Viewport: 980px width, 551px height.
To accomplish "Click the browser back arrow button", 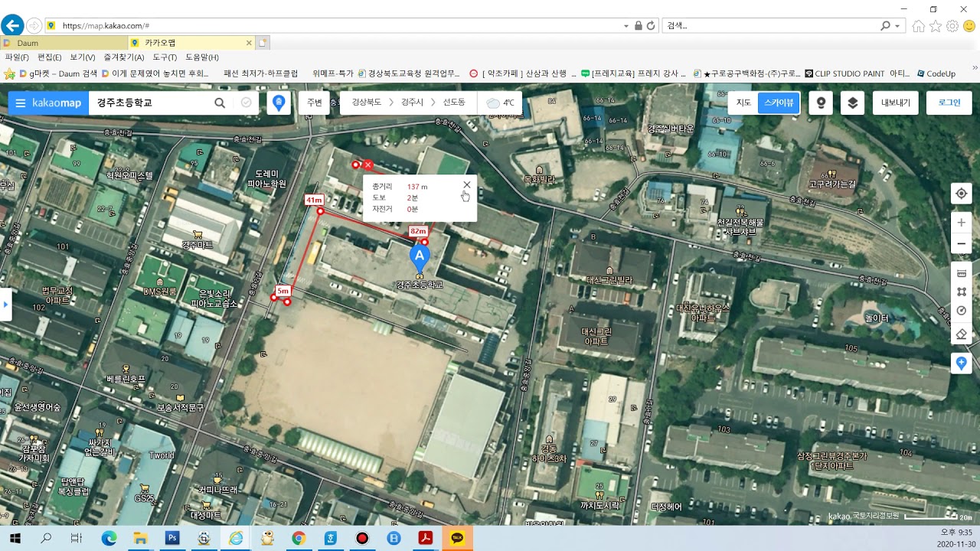I will (12, 25).
